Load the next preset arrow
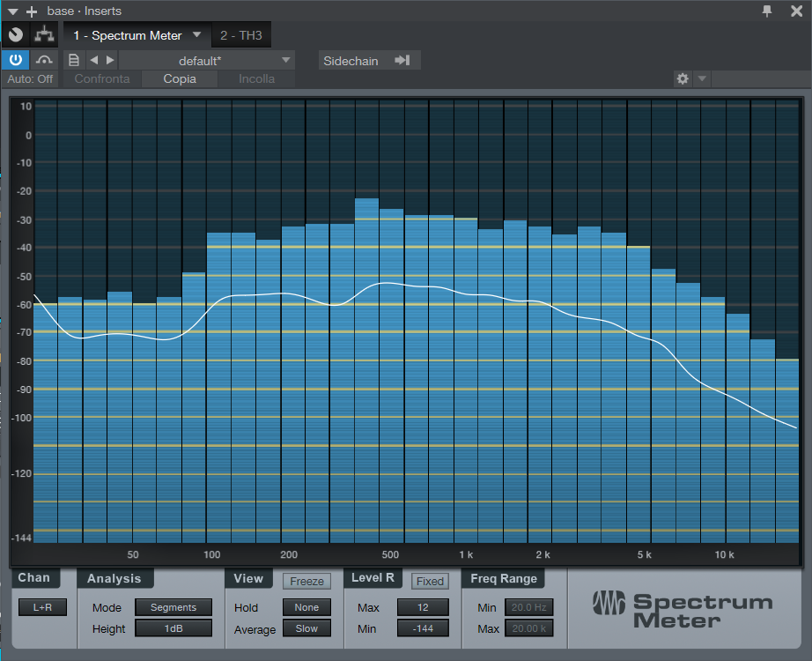The height and width of the screenshot is (661, 812). (110, 60)
